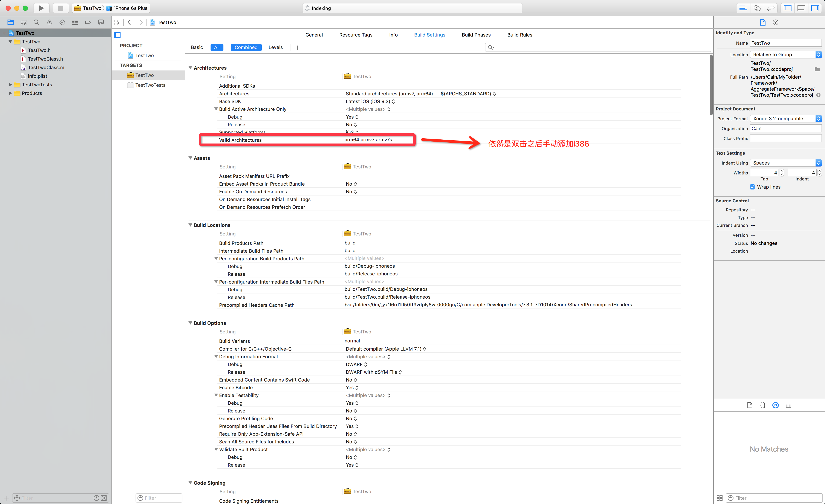This screenshot has height=504, width=825.
Task: Open the Issue navigator warning icon
Action: 49,22
